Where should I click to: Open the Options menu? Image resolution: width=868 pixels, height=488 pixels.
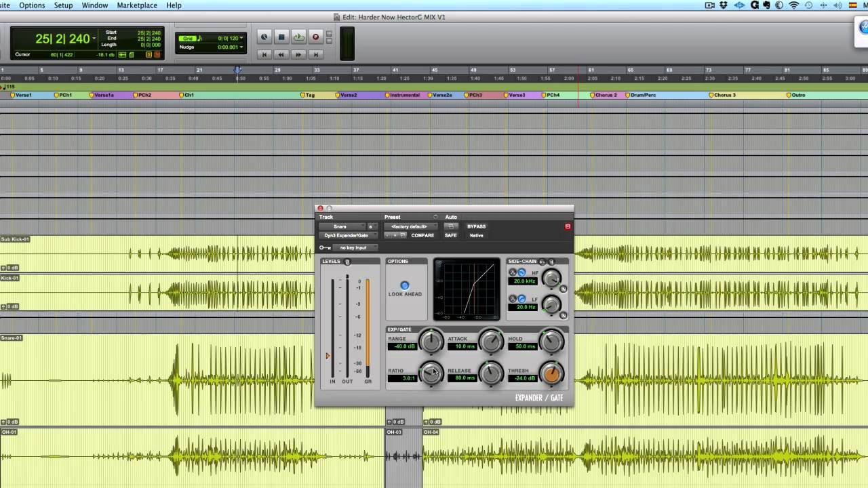[32, 5]
